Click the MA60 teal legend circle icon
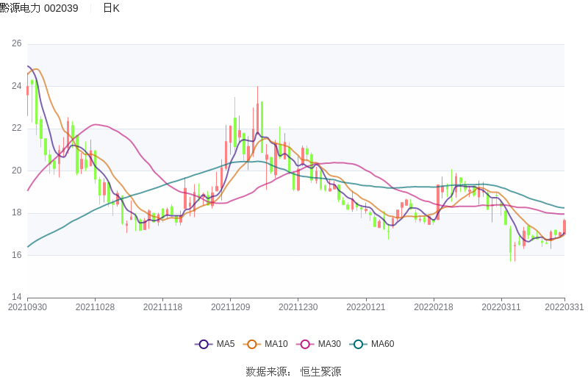Viewport: 588px width, 380px height. coord(359,344)
